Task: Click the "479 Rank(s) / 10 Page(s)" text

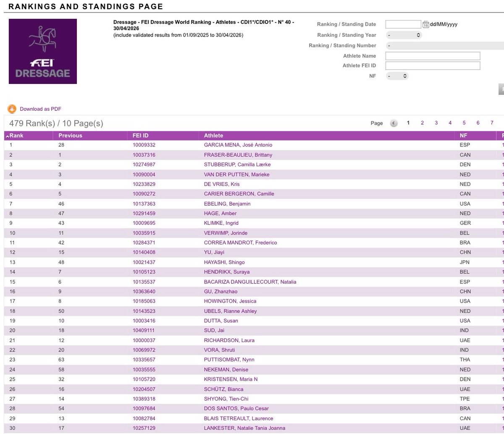Action: 56,123
